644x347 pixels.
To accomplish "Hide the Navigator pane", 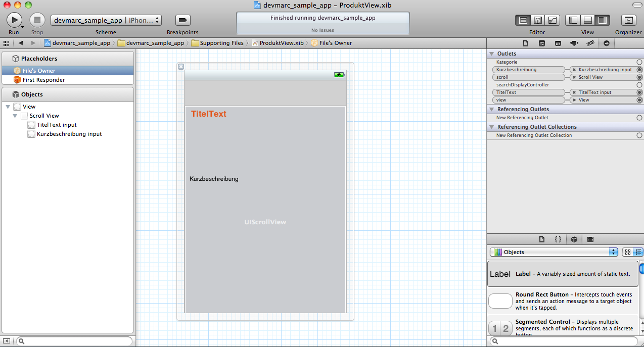I will point(573,20).
